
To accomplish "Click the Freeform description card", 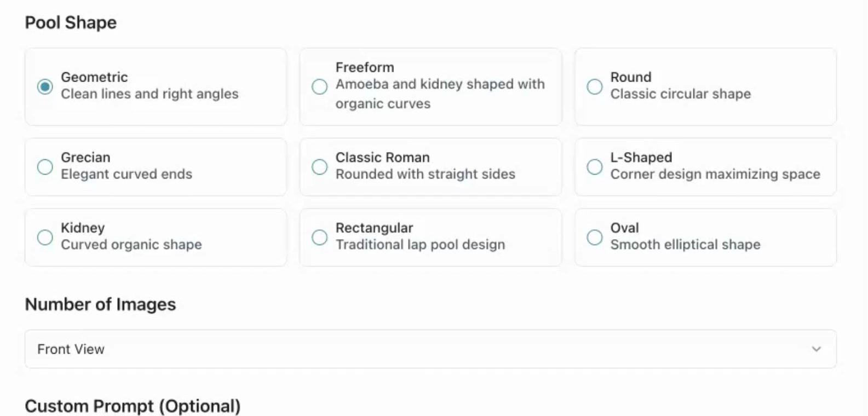I will (430, 86).
